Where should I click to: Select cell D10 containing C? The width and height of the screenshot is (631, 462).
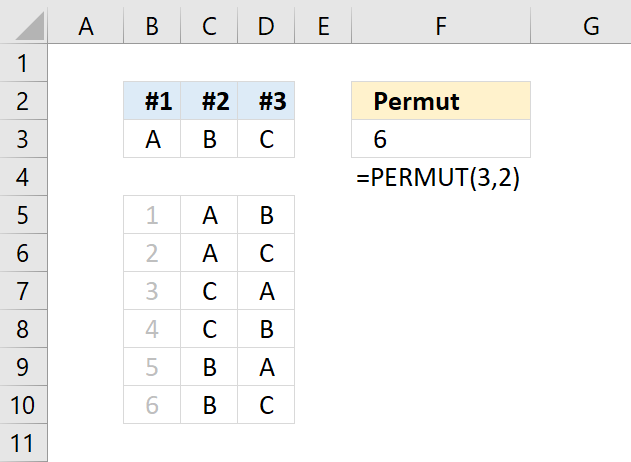point(266,405)
